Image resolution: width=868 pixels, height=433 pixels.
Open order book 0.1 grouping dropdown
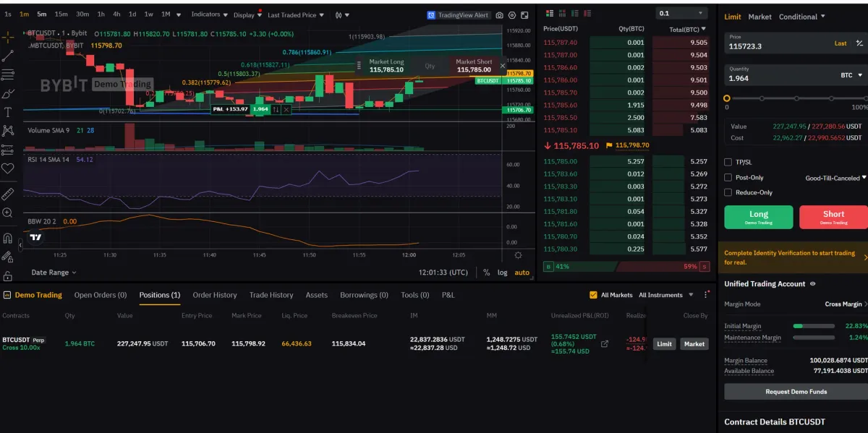click(x=681, y=13)
